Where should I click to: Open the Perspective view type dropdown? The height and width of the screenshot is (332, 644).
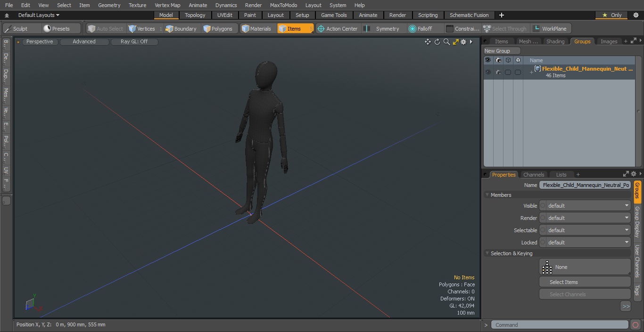point(40,41)
